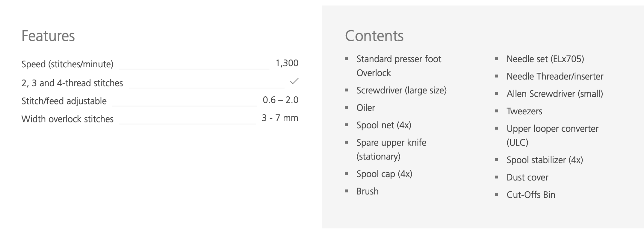Click the Needle set (ELx705) item

tap(545, 59)
